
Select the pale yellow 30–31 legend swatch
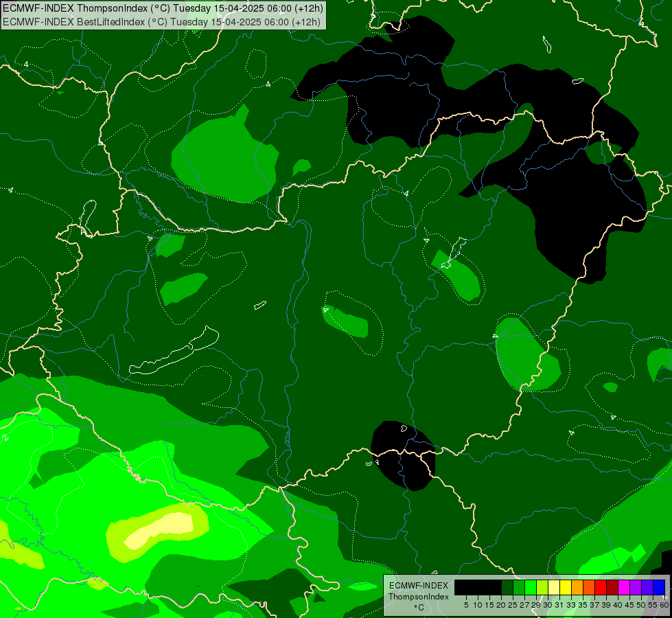coord(554,588)
